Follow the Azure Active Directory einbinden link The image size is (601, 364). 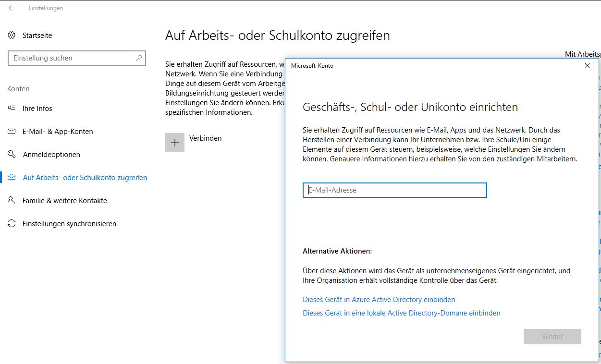379,299
